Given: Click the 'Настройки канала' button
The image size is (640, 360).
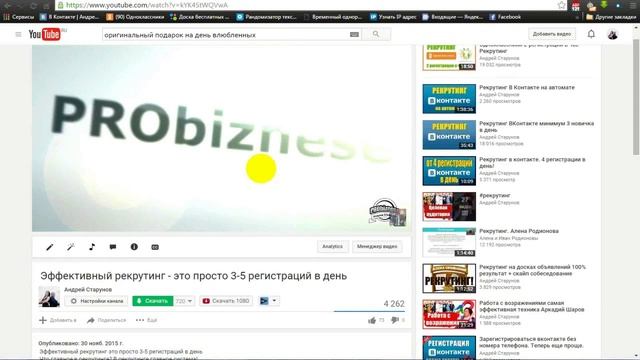Looking at the screenshot, I should click(x=96, y=301).
